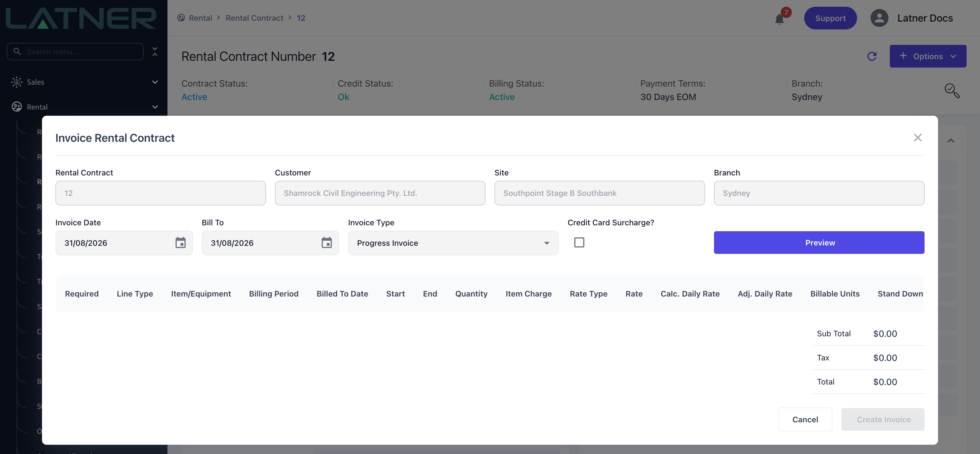Click the Rental menu icon
Image resolution: width=980 pixels, height=454 pixels.
17,107
